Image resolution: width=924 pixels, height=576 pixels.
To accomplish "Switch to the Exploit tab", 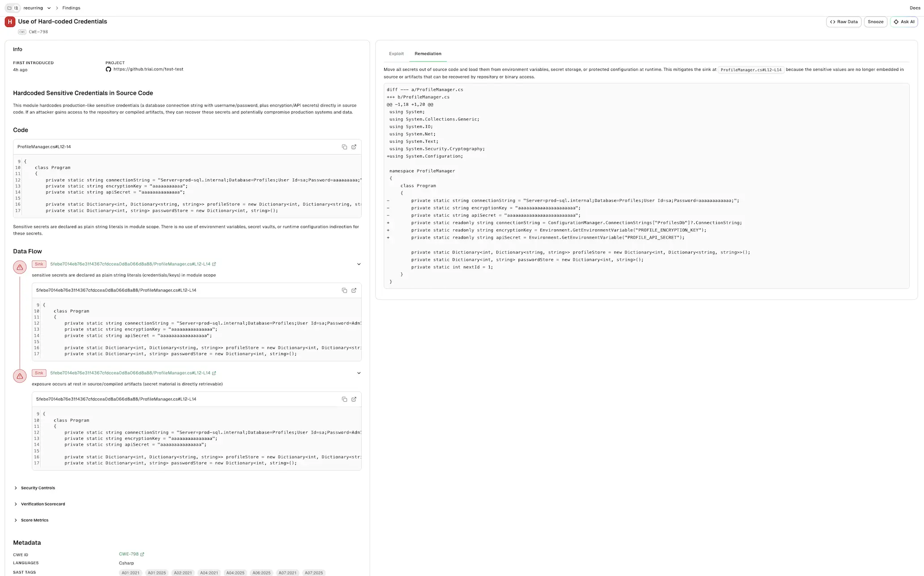I will 396,54.
